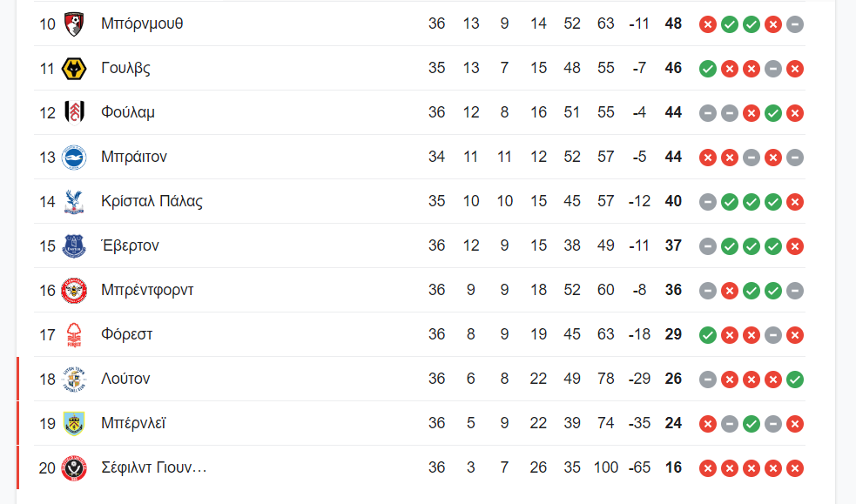Click Luton's last-match green win icon
This screenshot has width=856, height=504.
click(794, 380)
